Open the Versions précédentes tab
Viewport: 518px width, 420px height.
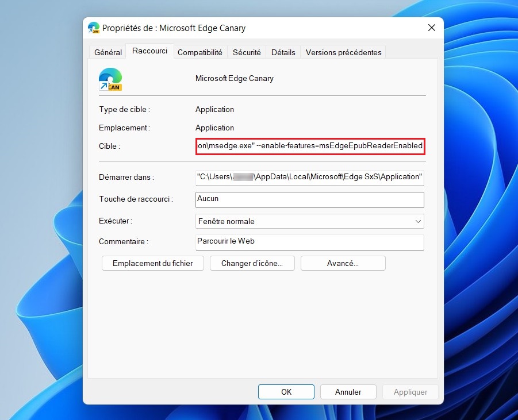tap(343, 52)
